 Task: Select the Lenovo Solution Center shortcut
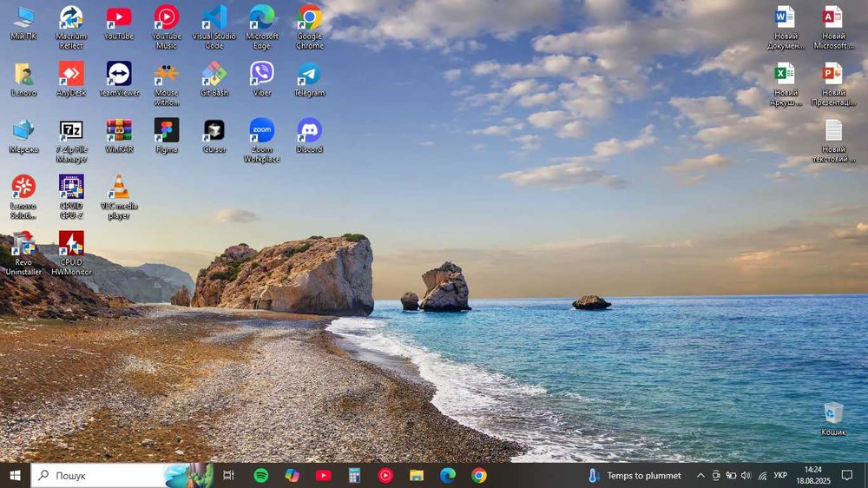pyautogui.click(x=23, y=197)
